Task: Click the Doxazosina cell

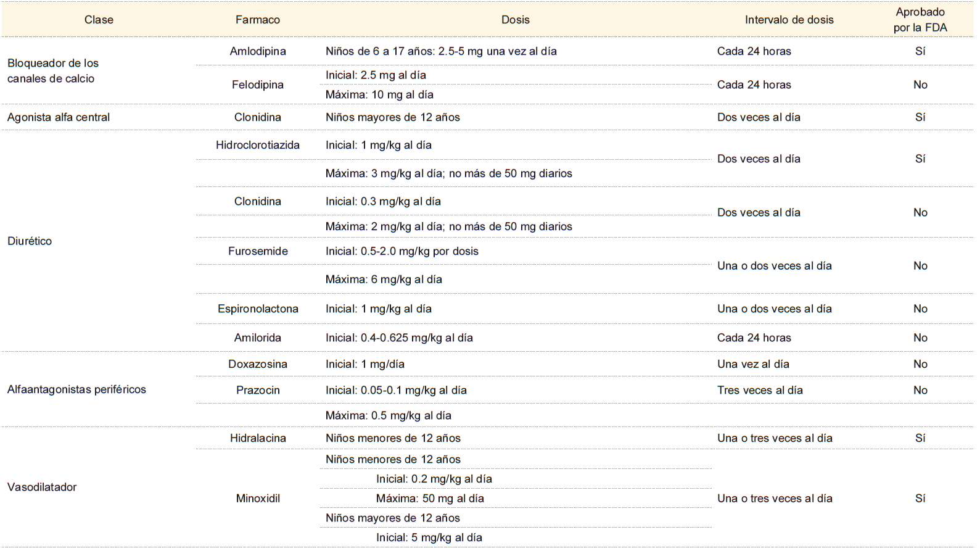Action: (258, 364)
